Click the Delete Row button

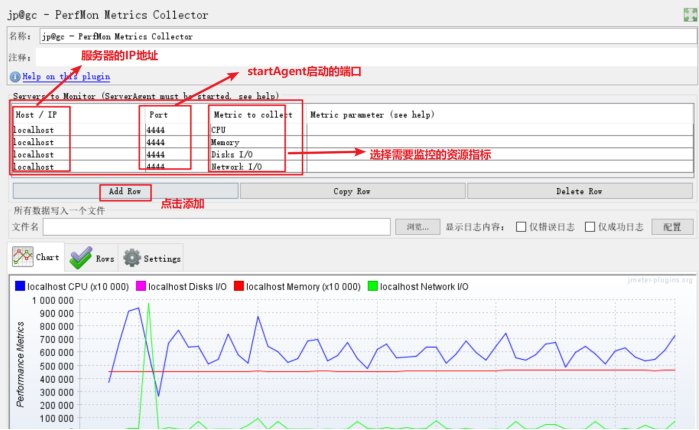[580, 191]
